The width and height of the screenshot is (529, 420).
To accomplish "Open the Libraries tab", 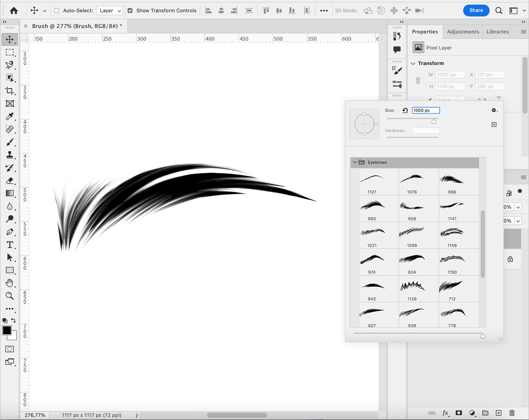I will coord(497,31).
